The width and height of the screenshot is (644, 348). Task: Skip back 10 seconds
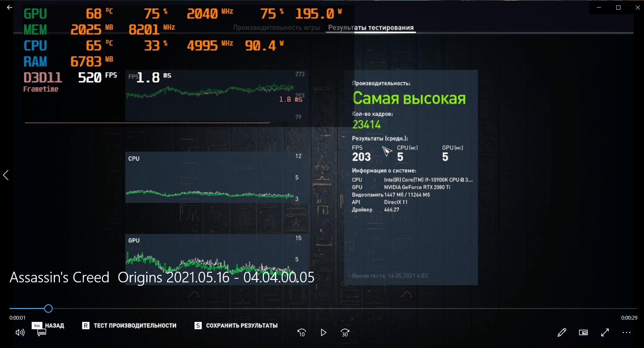click(301, 333)
